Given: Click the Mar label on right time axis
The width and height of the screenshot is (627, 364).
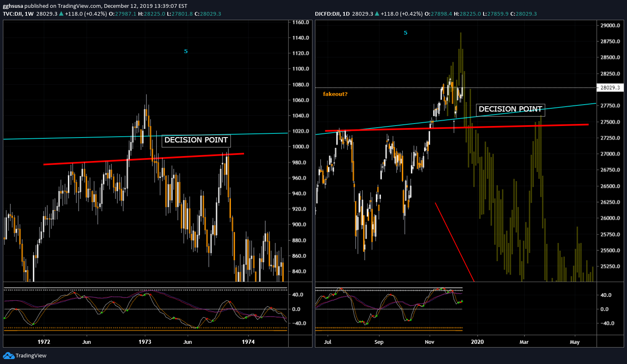Looking at the screenshot, I should coord(524,342).
